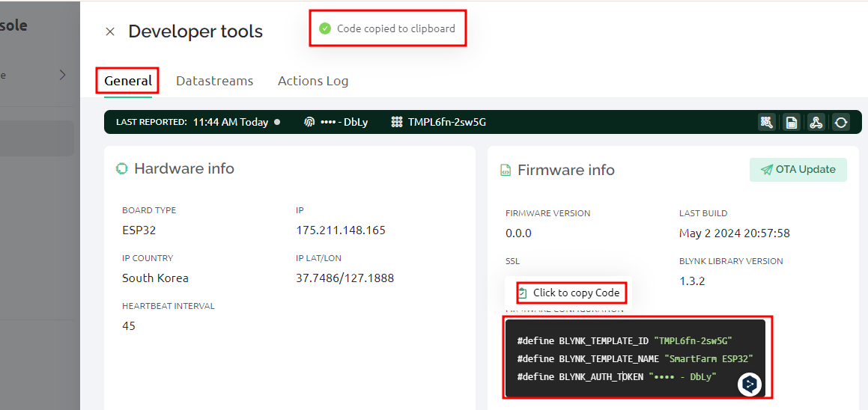This screenshot has height=410, width=868.
Task: Click the SSL label in Firmware info
Action: click(512, 261)
